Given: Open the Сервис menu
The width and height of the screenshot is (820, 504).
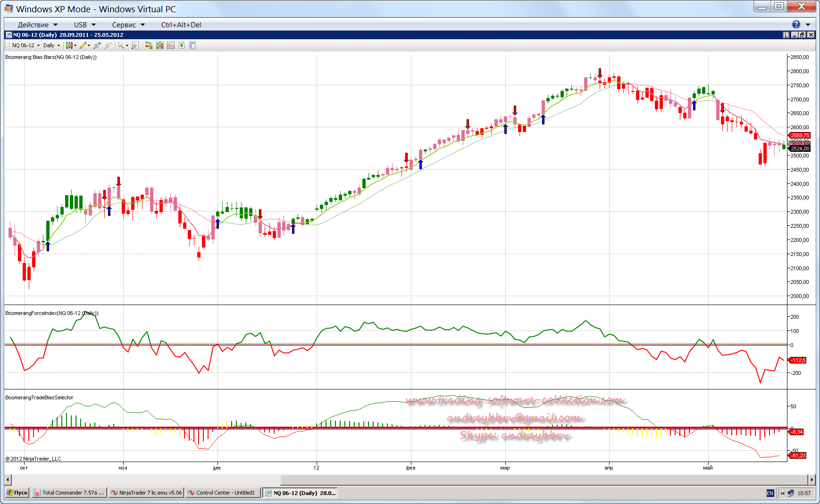Looking at the screenshot, I should point(128,25).
